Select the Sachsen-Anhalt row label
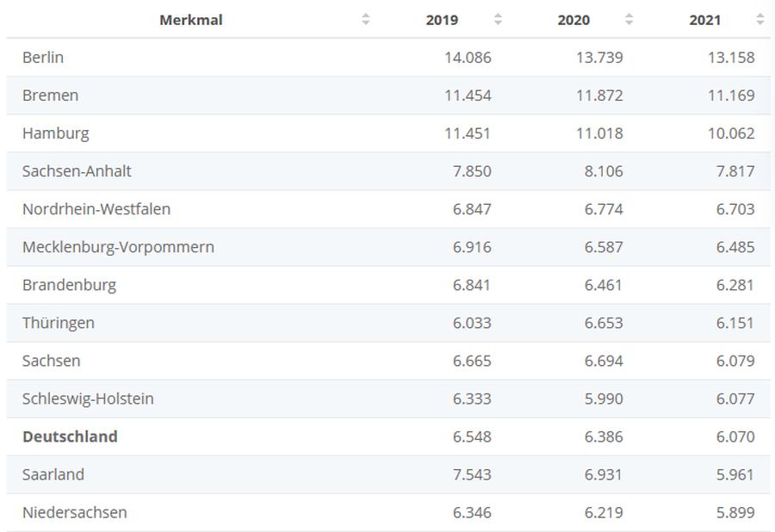 point(77,171)
